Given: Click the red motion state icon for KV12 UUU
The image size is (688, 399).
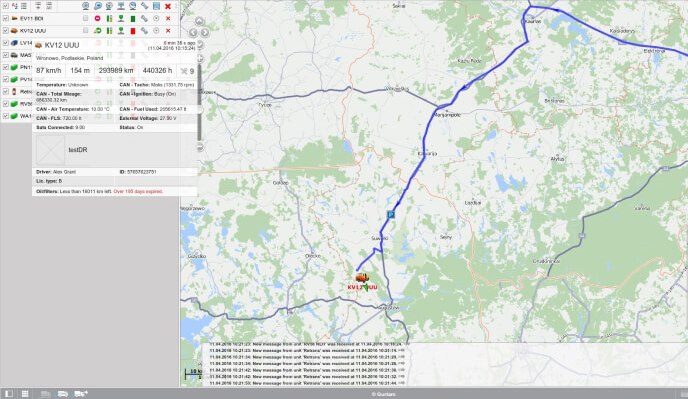Looking at the screenshot, I should point(133,31).
